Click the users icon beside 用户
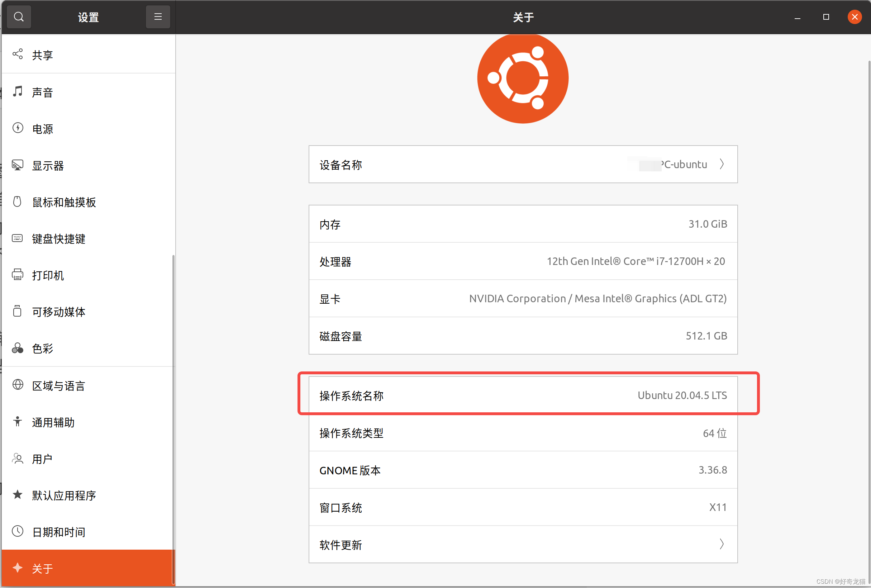Viewport: 871px width, 588px height. pos(18,458)
